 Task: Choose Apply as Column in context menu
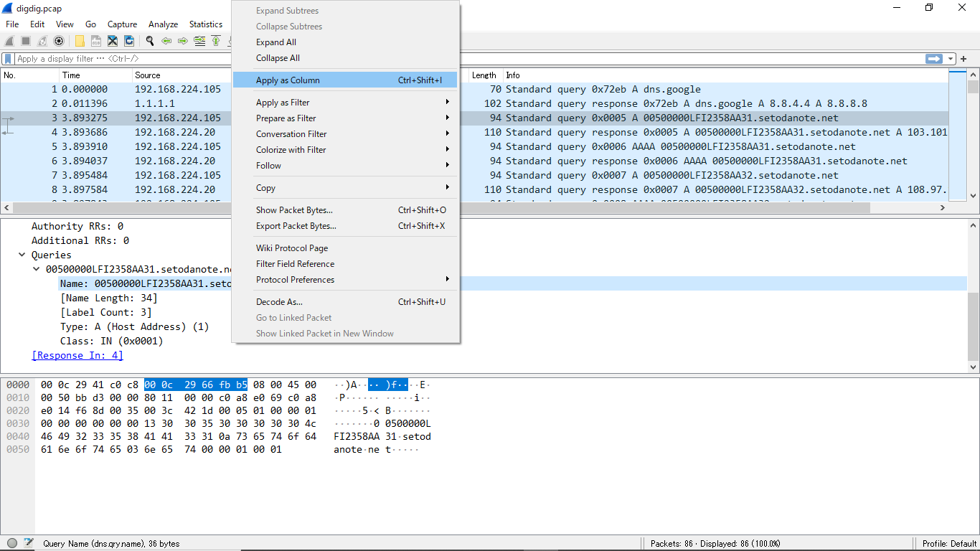coord(346,80)
